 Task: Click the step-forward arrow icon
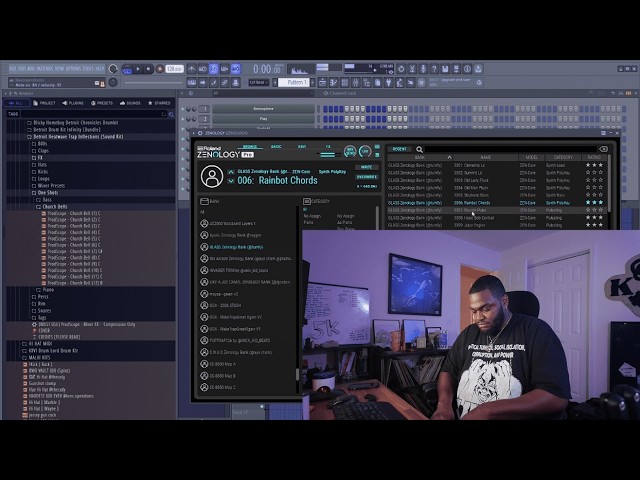[202, 82]
